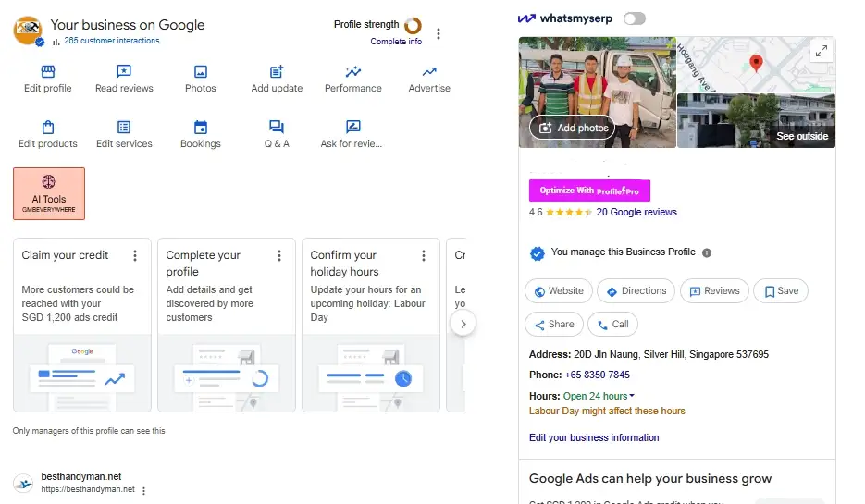The height and width of the screenshot is (504, 865).
Task: Open business profile three-dot menu
Action: pyautogui.click(x=439, y=33)
